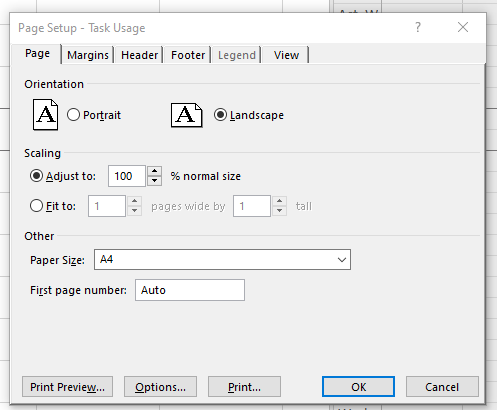Click the Print button
The image size is (497, 410).
point(244,387)
